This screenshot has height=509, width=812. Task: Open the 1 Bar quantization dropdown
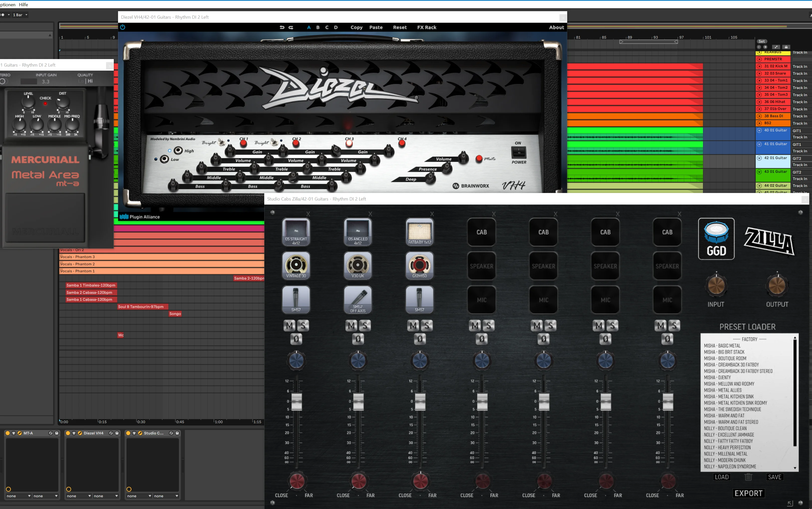[x=20, y=15]
